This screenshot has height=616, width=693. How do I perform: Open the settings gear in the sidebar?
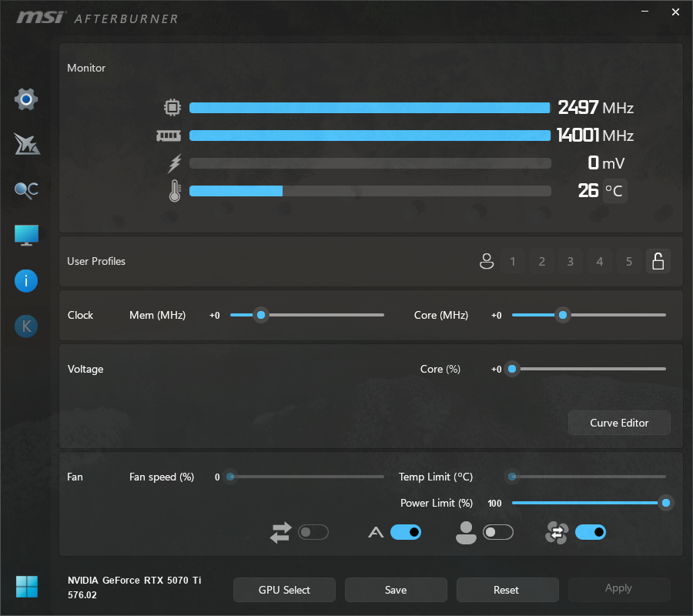tap(26, 99)
